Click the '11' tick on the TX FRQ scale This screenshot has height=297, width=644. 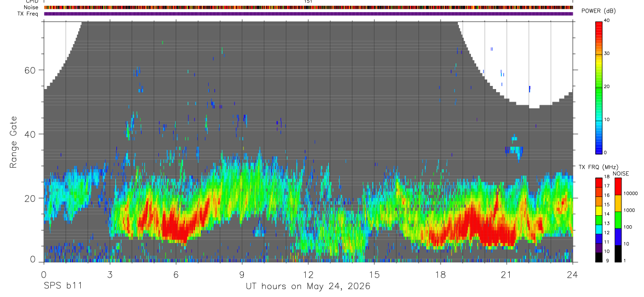[606, 242]
